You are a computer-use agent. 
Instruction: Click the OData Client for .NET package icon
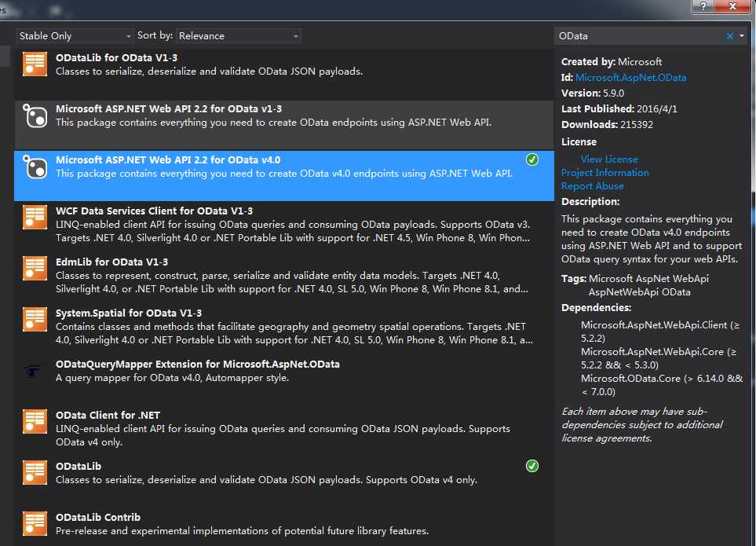pos(35,422)
